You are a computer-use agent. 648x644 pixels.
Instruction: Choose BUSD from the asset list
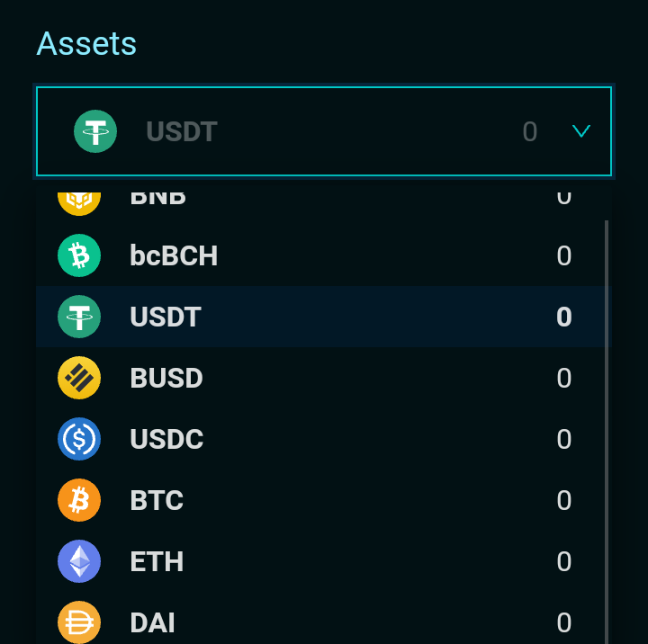[x=324, y=378]
